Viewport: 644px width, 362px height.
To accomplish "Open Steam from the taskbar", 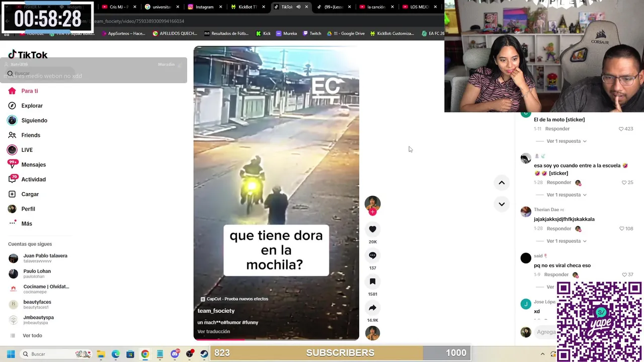I will (x=204, y=354).
